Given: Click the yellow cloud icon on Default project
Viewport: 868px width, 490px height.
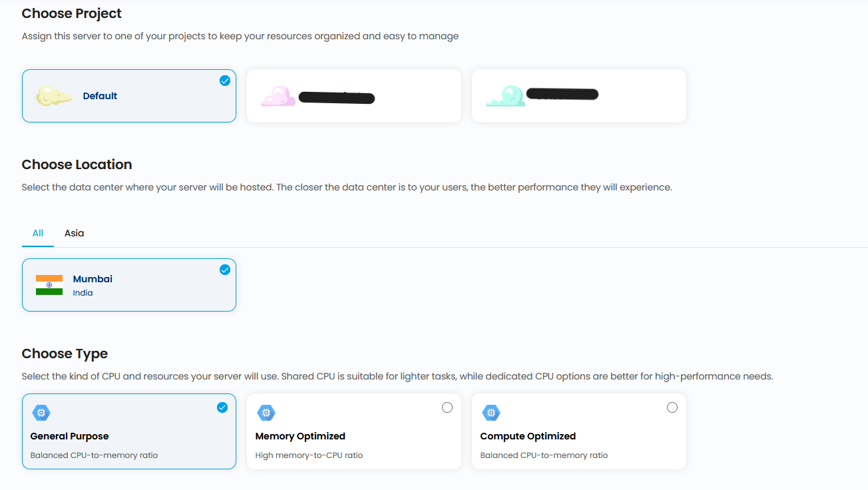Looking at the screenshot, I should pyautogui.click(x=54, y=96).
